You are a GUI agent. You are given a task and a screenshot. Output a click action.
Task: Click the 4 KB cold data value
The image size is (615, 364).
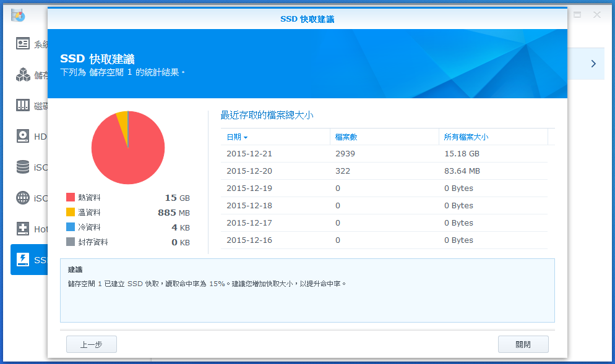click(181, 227)
